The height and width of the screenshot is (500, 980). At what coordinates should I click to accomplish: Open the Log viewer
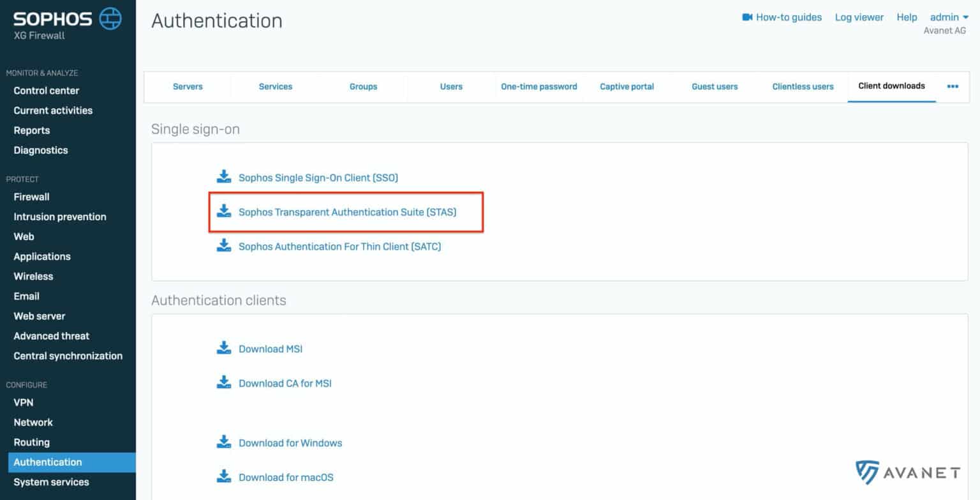tap(859, 17)
